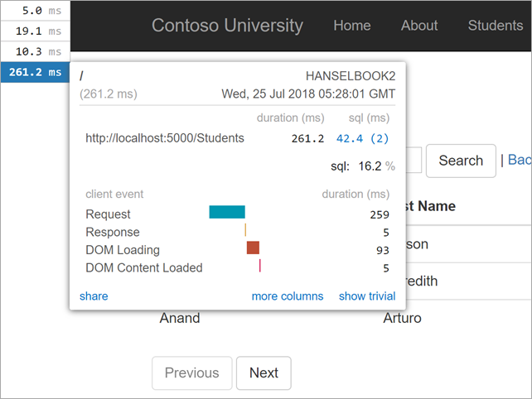Show SQL timings 42.4 (2)

pos(362,138)
